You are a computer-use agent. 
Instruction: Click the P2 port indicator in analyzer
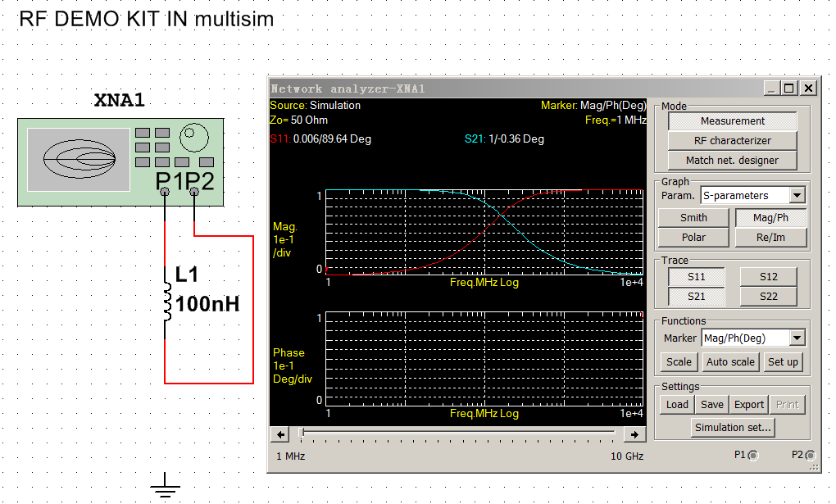pos(811,455)
